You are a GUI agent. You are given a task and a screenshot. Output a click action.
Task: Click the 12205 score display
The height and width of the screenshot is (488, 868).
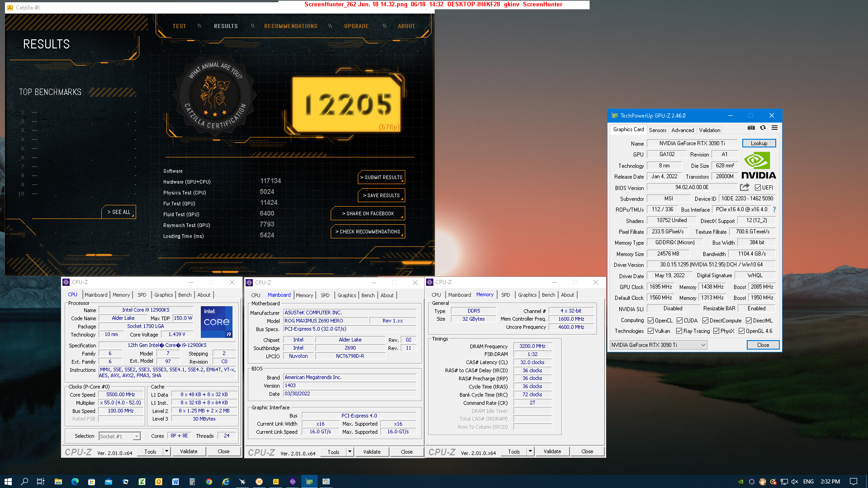coord(347,105)
